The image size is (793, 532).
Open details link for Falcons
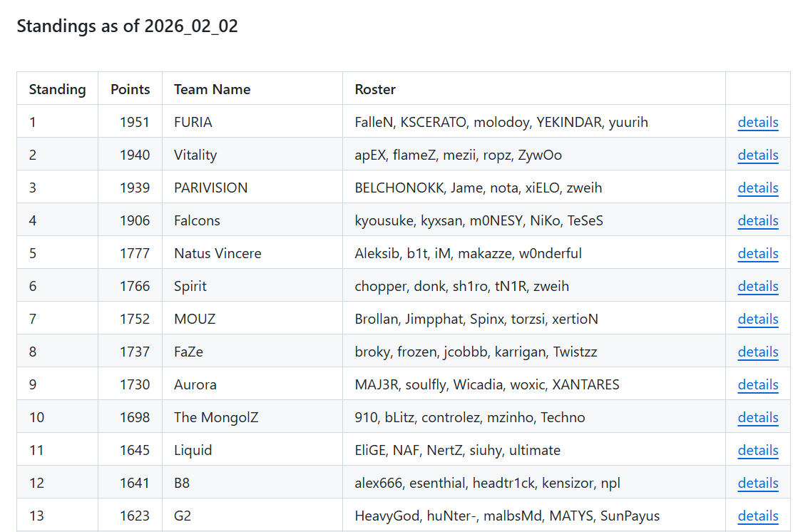coord(757,221)
